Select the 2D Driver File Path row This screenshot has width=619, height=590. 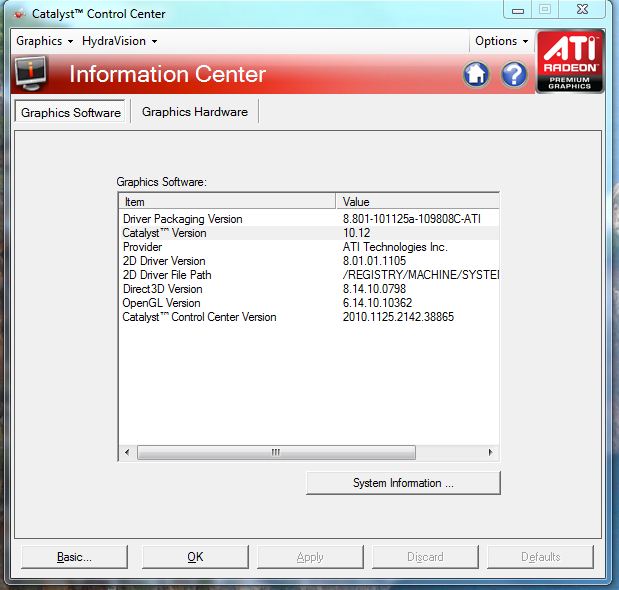[x=309, y=275]
